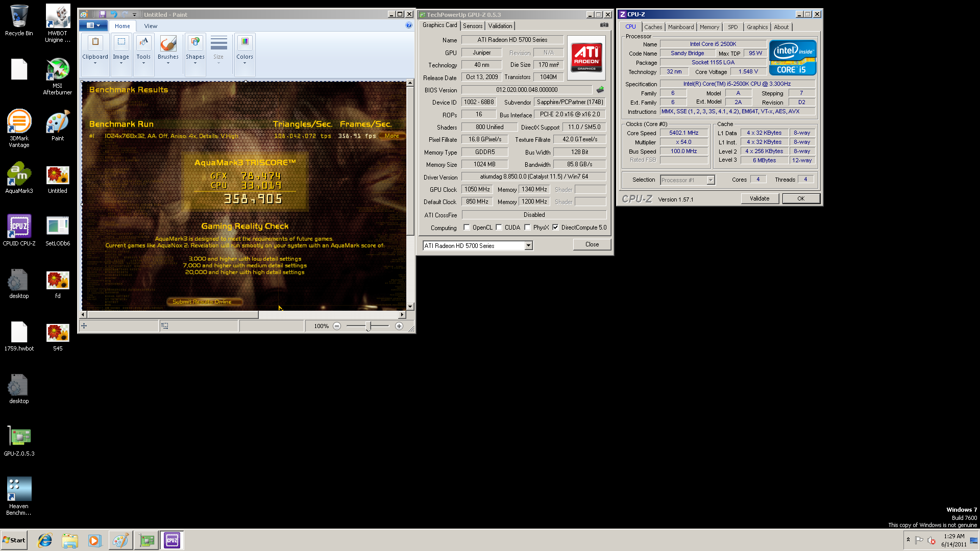Expand the Tools group in Paint
The image size is (980, 551).
[143, 55]
